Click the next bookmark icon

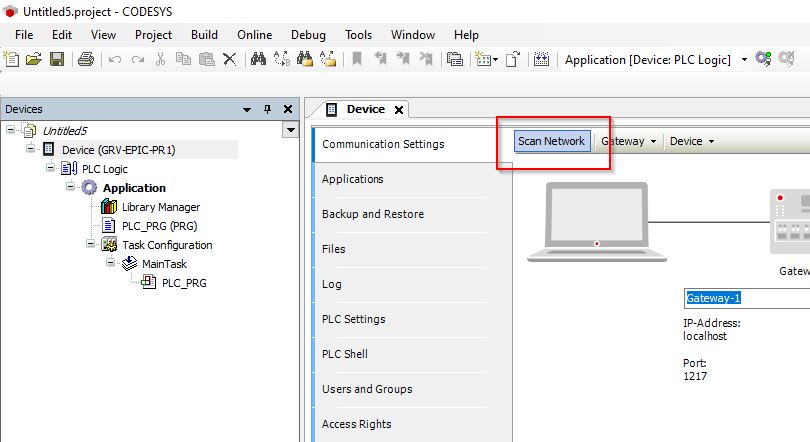coord(403,59)
